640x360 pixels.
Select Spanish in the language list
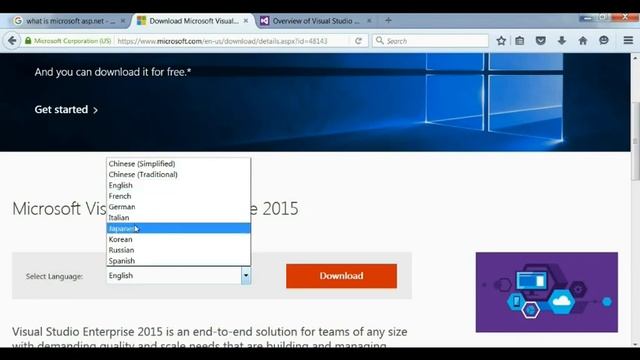pos(178,261)
